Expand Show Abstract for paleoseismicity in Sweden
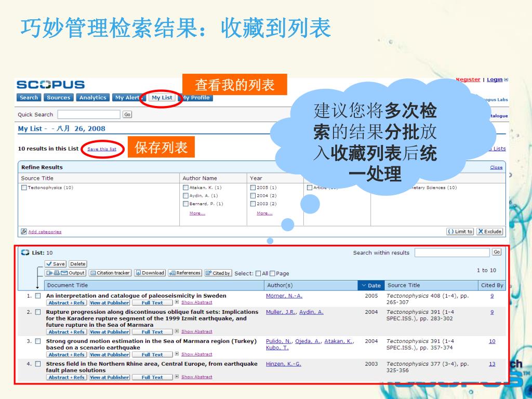The width and height of the screenshot is (532, 399). [x=196, y=302]
